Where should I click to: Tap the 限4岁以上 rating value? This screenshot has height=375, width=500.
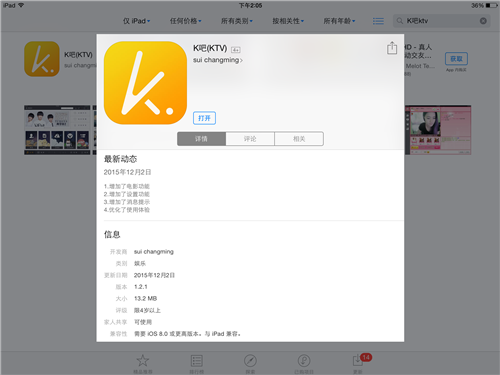pos(147,310)
